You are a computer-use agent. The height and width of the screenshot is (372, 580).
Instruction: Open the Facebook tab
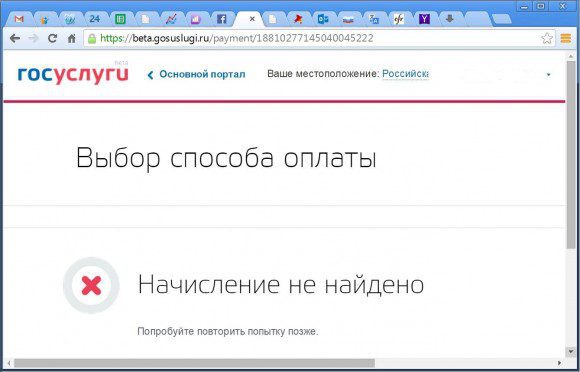[x=221, y=19]
